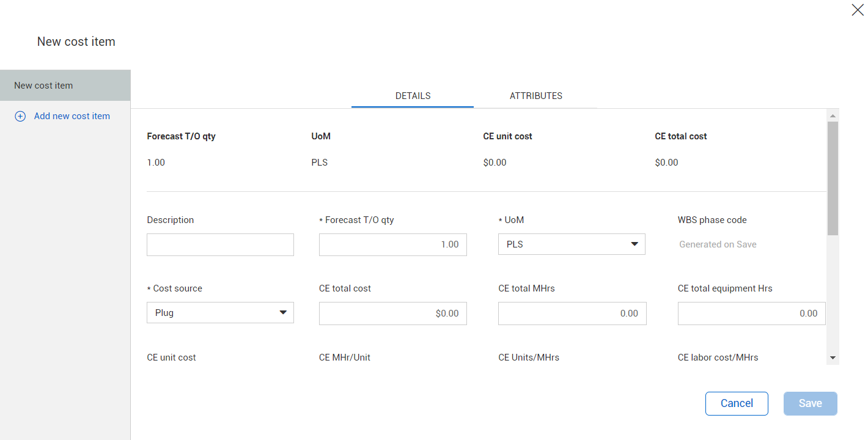This screenshot has width=868, height=440.
Task: Click the Cost source dropdown arrow
Action: 283,313
